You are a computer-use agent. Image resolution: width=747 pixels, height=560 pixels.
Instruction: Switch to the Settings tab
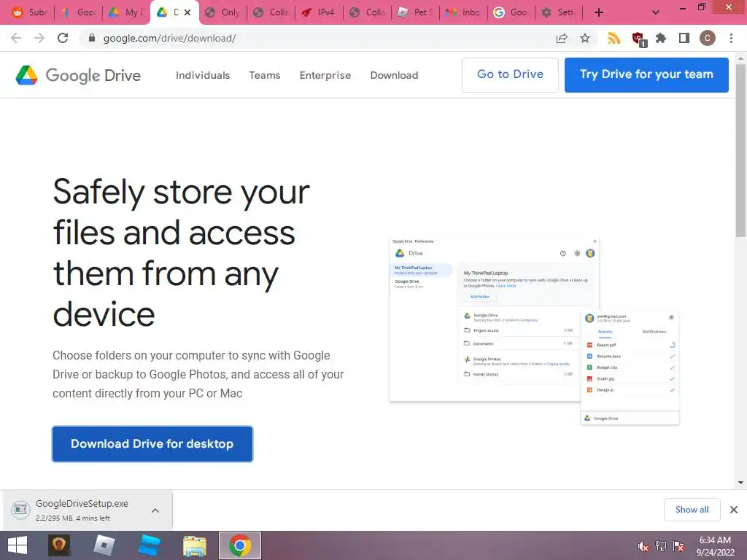pyautogui.click(x=558, y=12)
